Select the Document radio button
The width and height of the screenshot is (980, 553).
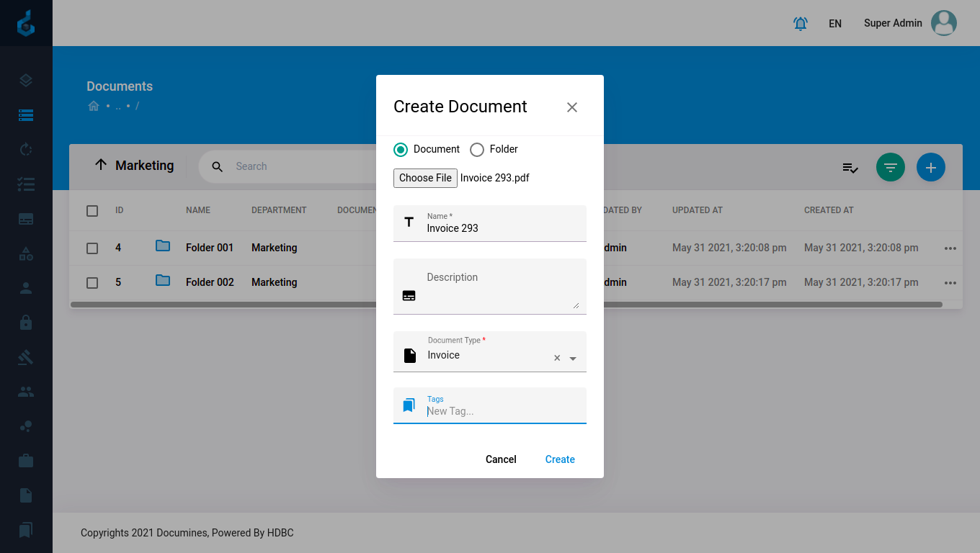click(401, 150)
